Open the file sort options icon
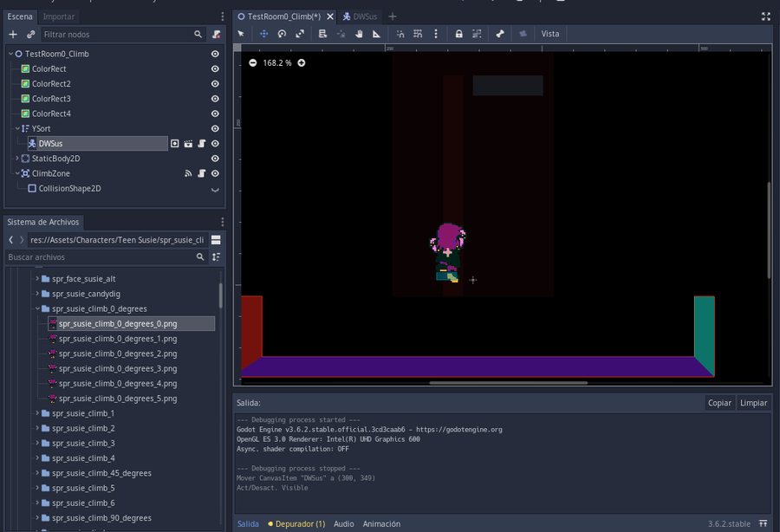Screen dimensions: 780x532 216,257
